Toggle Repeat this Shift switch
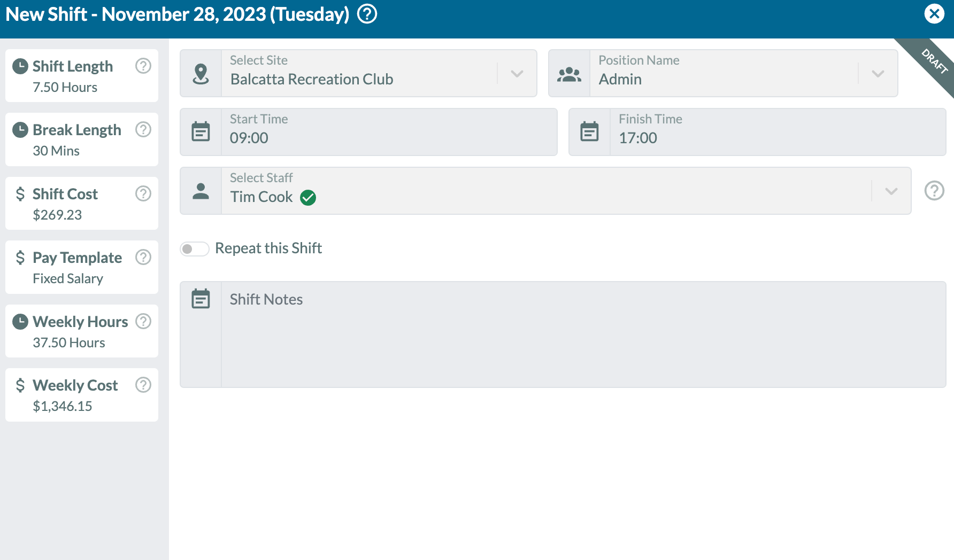The width and height of the screenshot is (954, 560). pos(194,248)
